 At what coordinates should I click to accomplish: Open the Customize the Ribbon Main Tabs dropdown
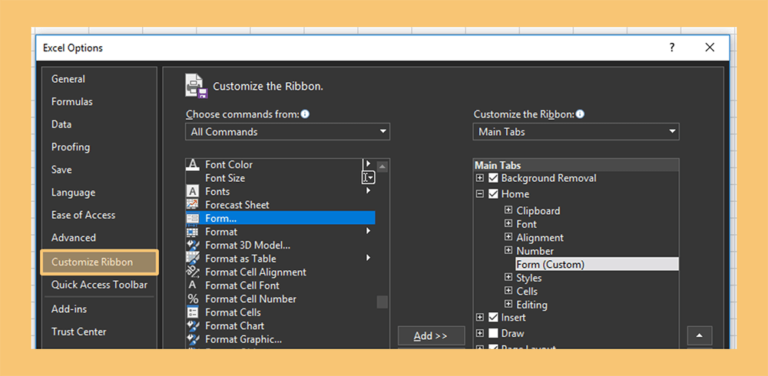[576, 132]
